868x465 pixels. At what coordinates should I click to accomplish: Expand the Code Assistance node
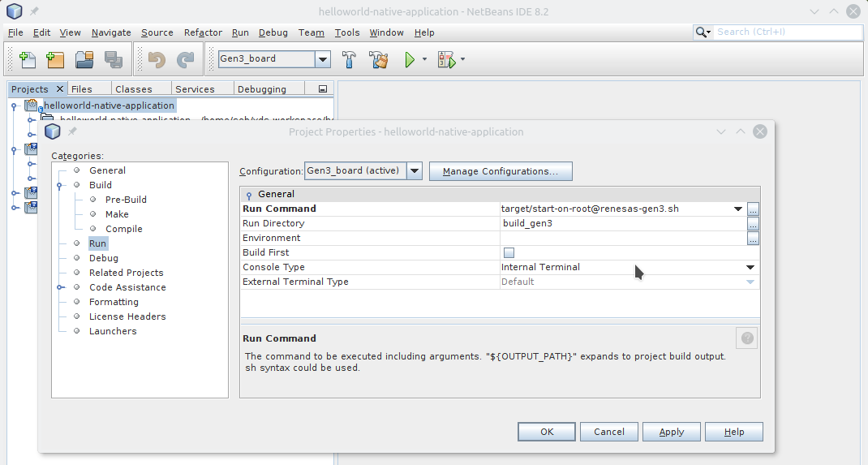[60, 287]
